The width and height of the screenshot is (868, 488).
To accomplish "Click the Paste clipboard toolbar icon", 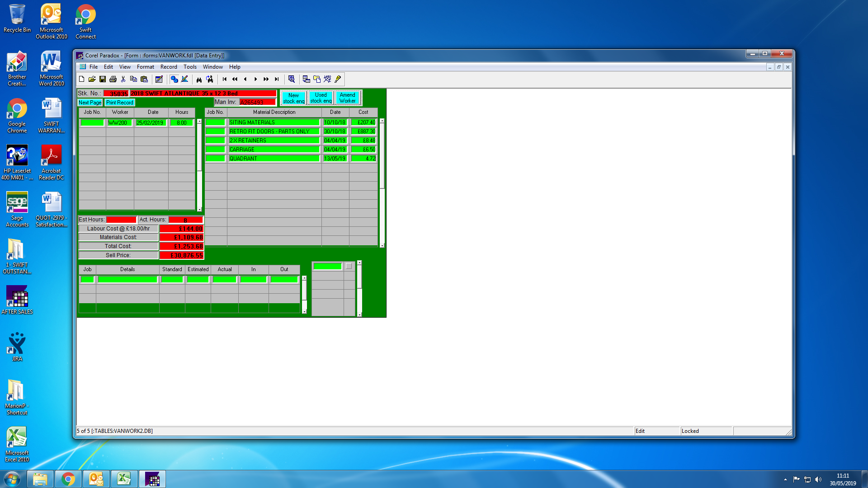I will (144, 79).
